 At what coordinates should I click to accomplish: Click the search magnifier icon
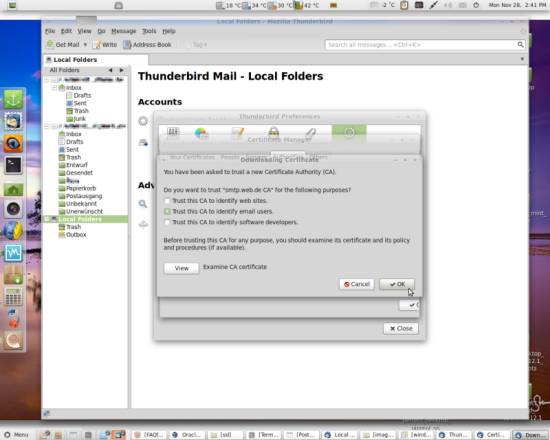[521, 45]
